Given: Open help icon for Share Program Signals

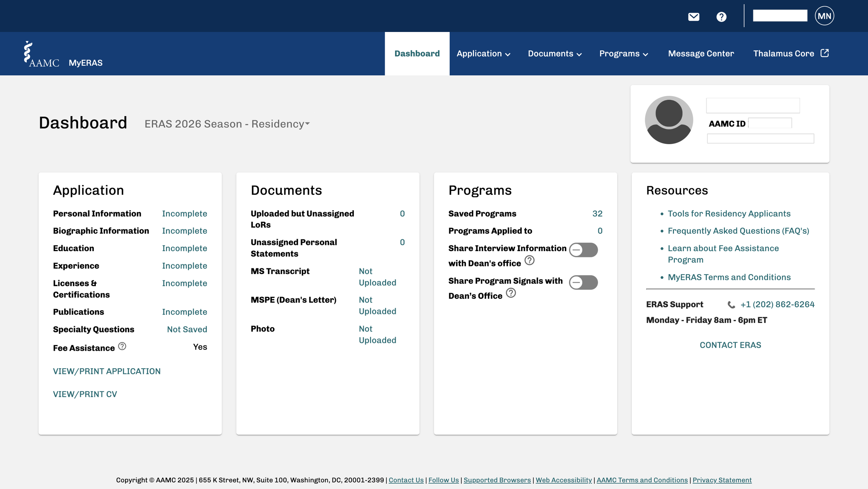Looking at the screenshot, I should click(x=511, y=293).
